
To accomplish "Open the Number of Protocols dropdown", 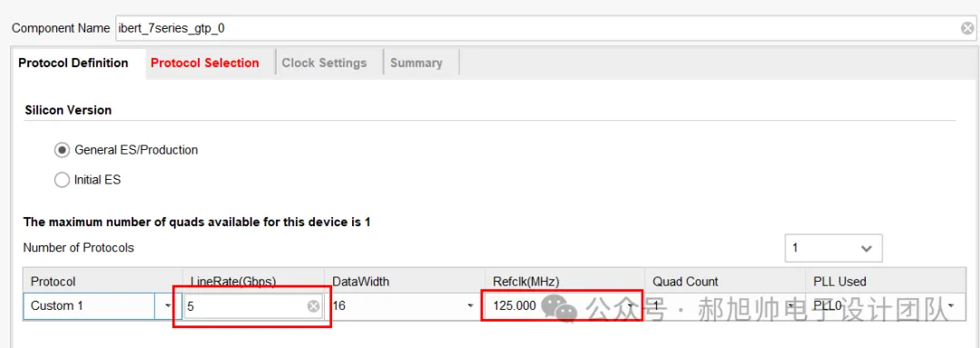I will click(834, 248).
